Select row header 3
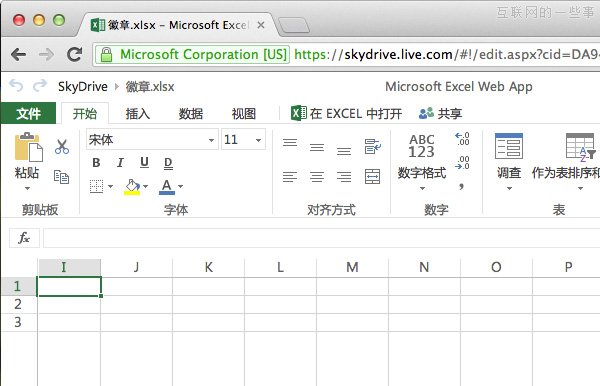 (19, 322)
